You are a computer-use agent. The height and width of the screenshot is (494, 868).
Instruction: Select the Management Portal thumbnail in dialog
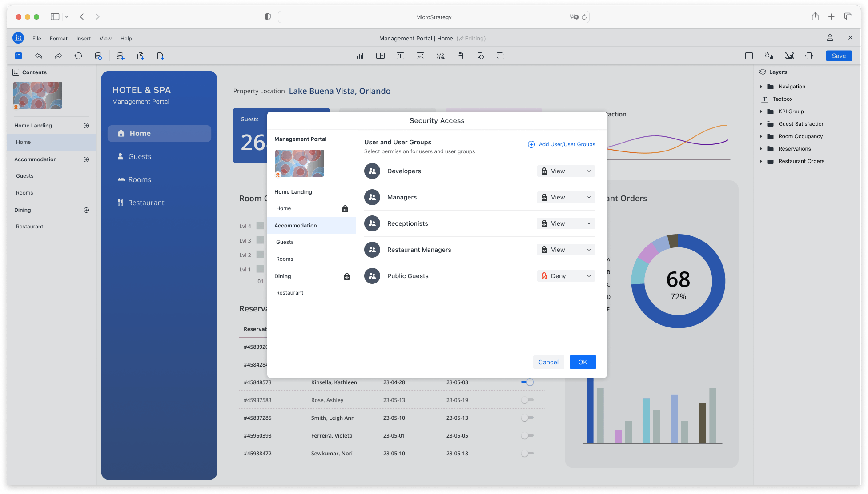299,163
